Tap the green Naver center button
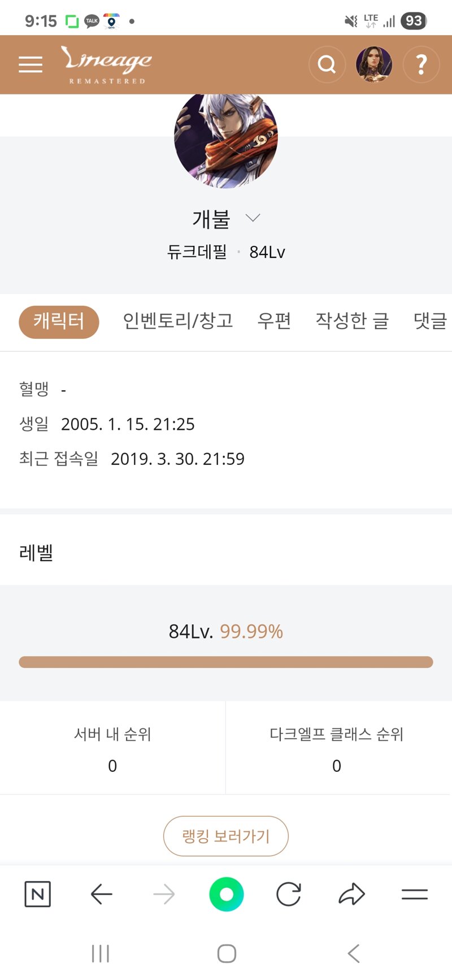 (226, 894)
